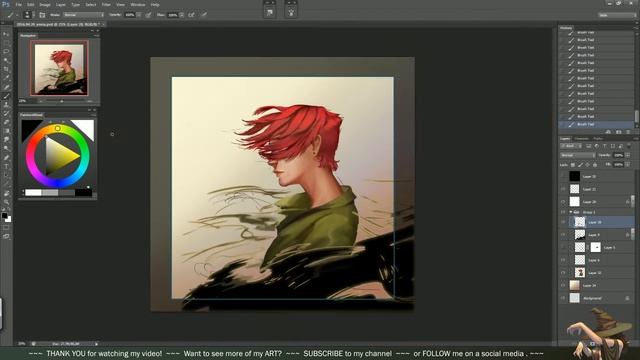Screen dimensions: 640x360
Task: Select the Gradient tool
Action: tap(6, 131)
